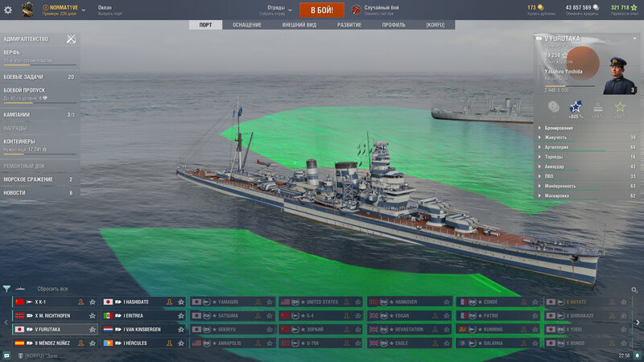Open commander icon on I Hashidate card
The image size is (644, 362).
click(169, 302)
